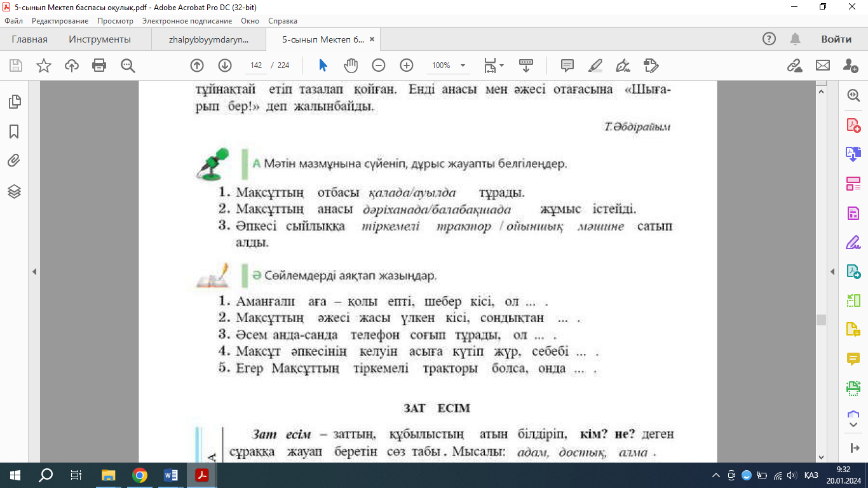This screenshot has width=868, height=488.
Task: Print the document using the printer icon
Action: (x=99, y=65)
